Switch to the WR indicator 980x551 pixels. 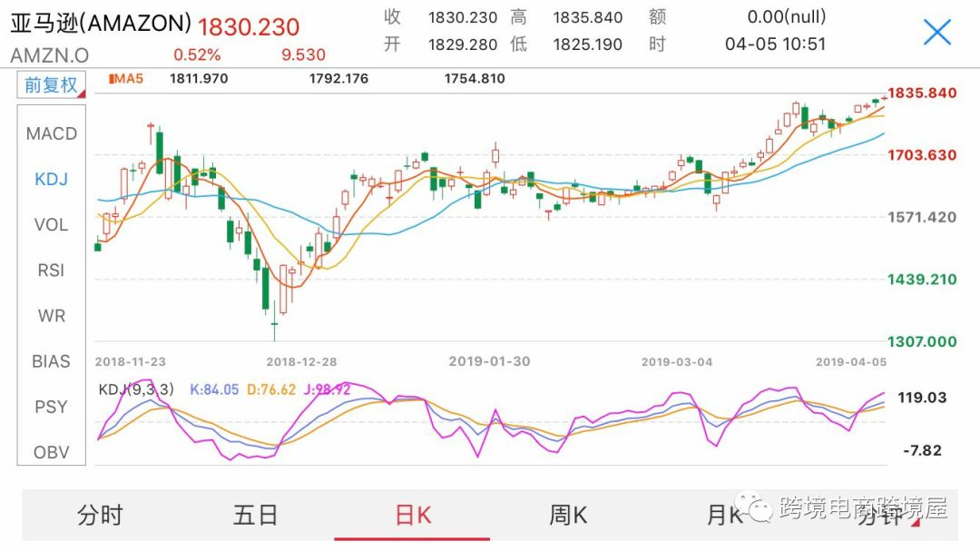(x=52, y=316)
